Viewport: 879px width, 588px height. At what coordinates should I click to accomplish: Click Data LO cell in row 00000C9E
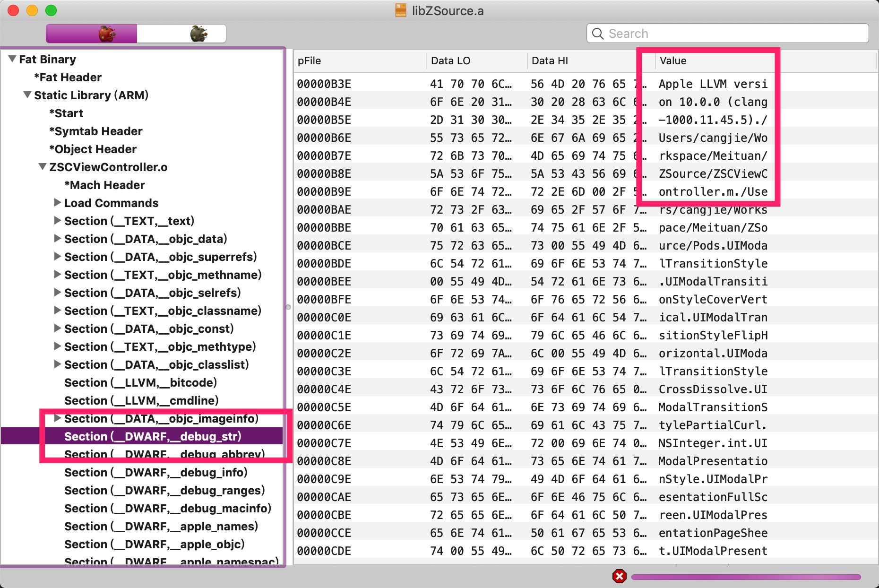[471, 479]
